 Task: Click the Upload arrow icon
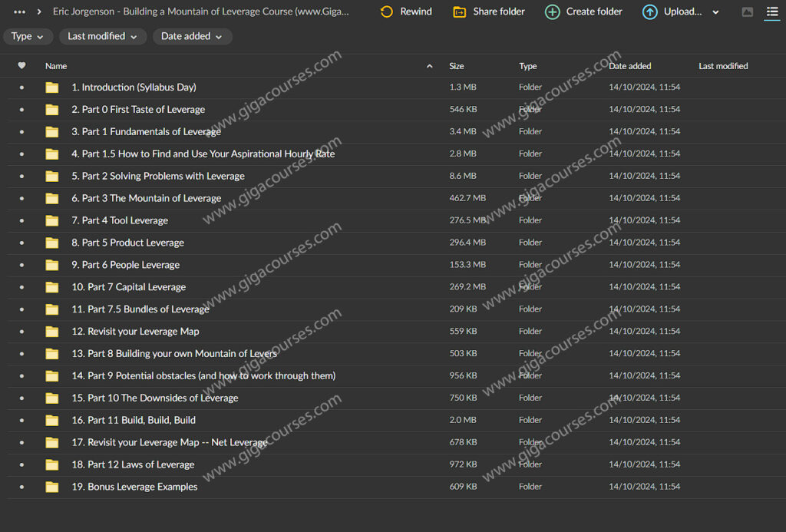coord(650,12)
